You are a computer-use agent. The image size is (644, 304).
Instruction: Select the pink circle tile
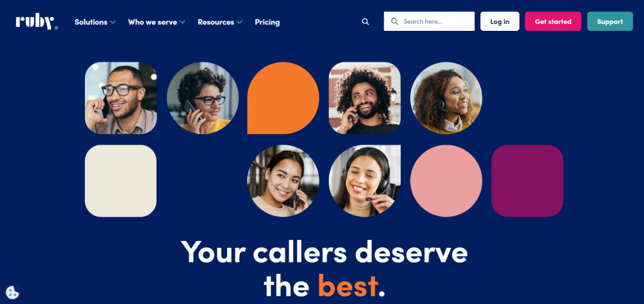click(x=446, y=181)
